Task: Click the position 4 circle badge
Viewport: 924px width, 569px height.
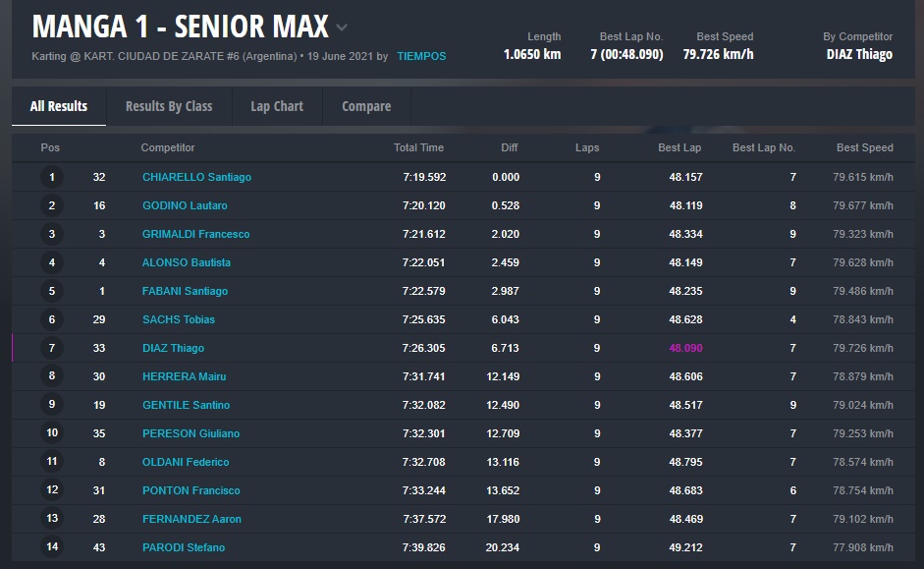Action: pyautogui.click(x=52, y=263)
